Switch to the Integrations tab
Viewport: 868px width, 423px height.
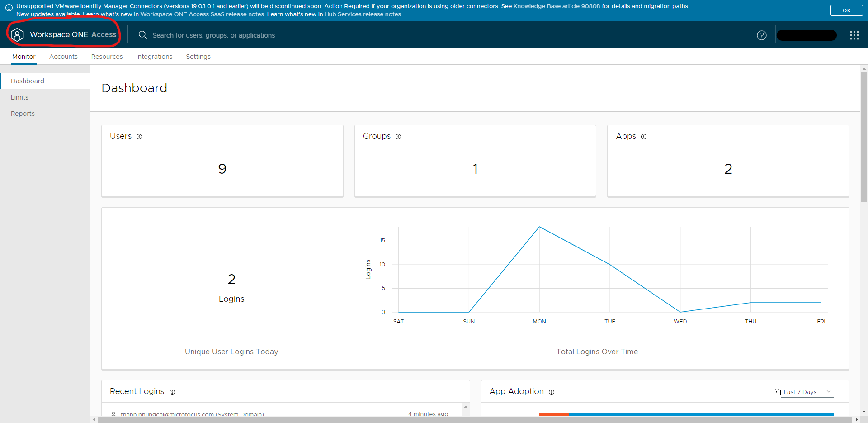coord(154,57)
